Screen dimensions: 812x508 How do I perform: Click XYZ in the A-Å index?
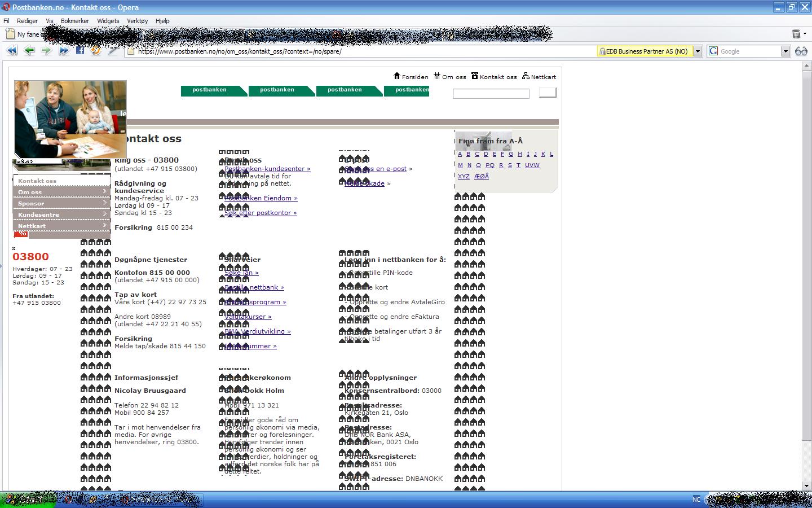click(x=464, y=177)
